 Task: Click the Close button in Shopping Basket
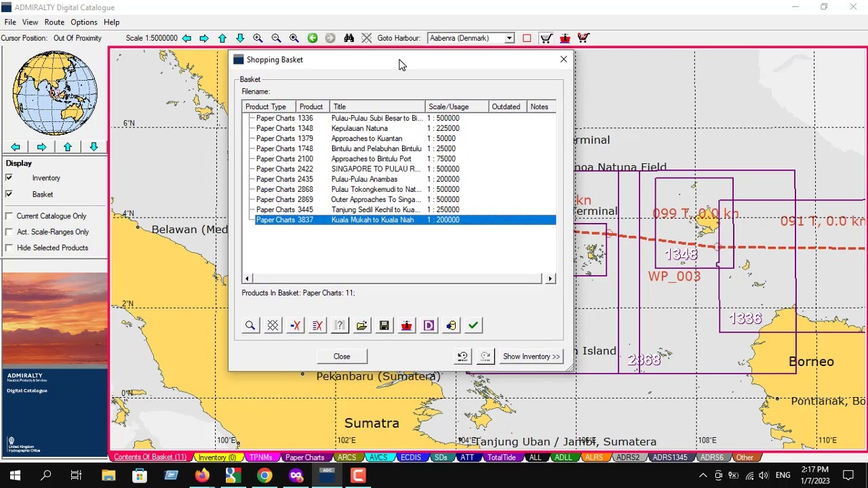342,357
